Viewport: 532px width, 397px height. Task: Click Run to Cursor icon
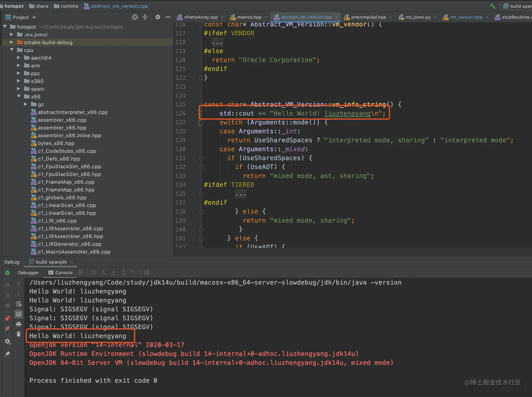(134, 272)
